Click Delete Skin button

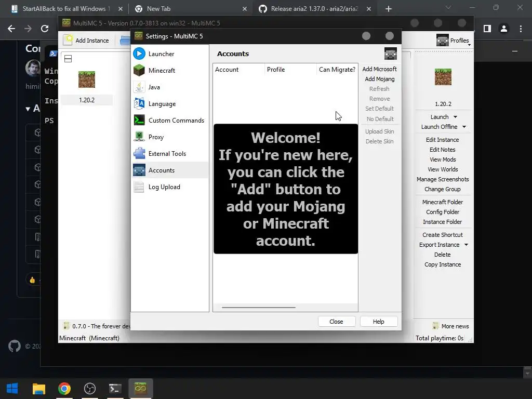(379, 141)
